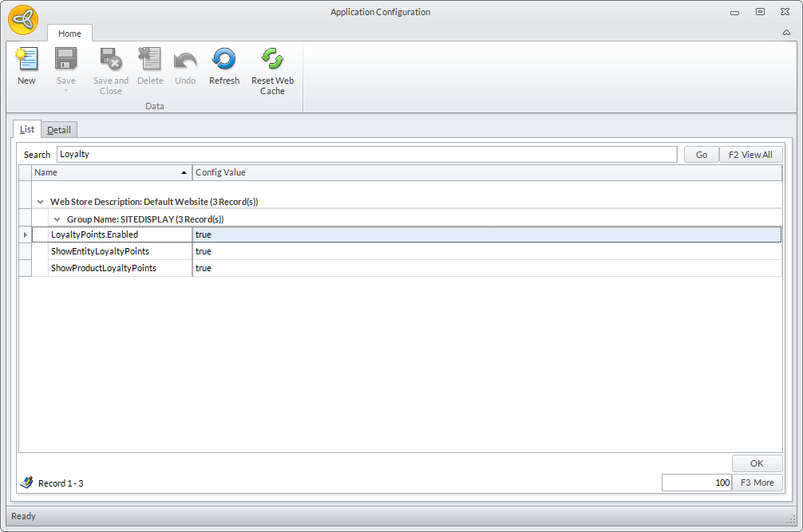
Task: Collapse the Group Name SITEDISPLAY group
Action: tap(57, 219)
